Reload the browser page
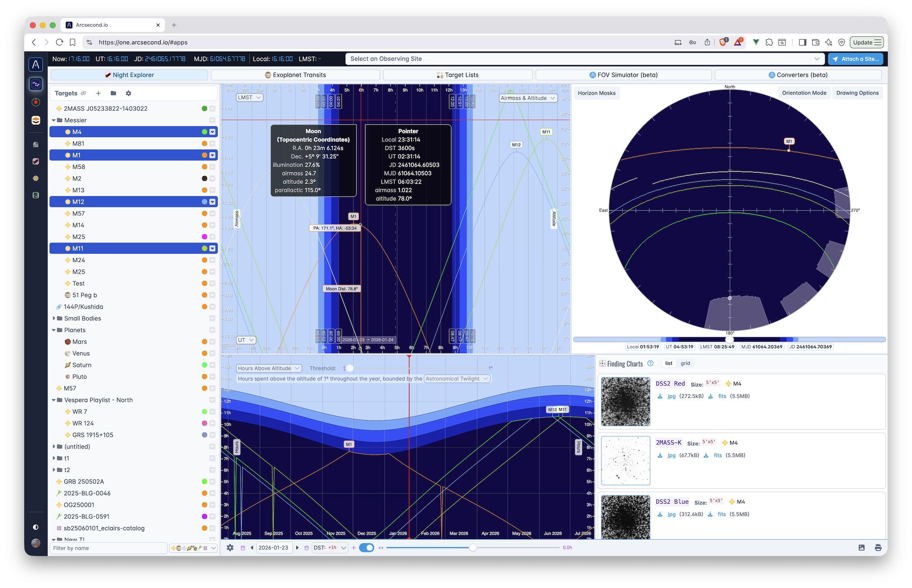Viewport: 912px width, 588px height. 60,42
